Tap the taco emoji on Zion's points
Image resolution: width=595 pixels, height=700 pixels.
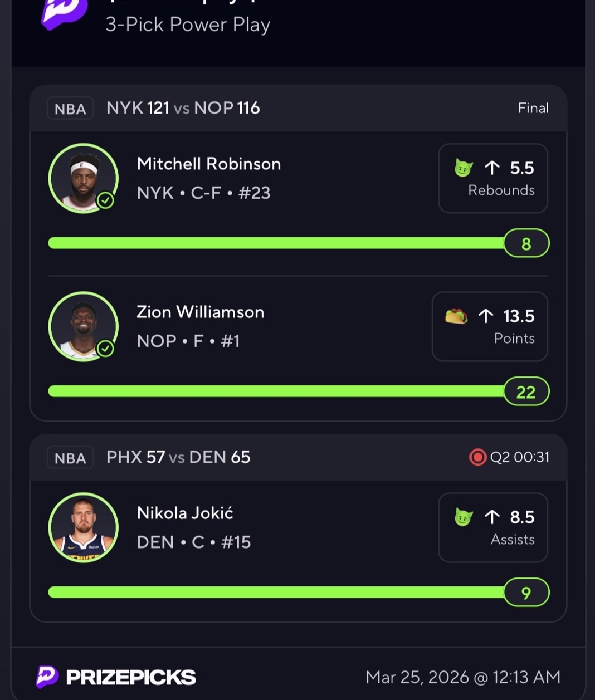click(456, 316)
